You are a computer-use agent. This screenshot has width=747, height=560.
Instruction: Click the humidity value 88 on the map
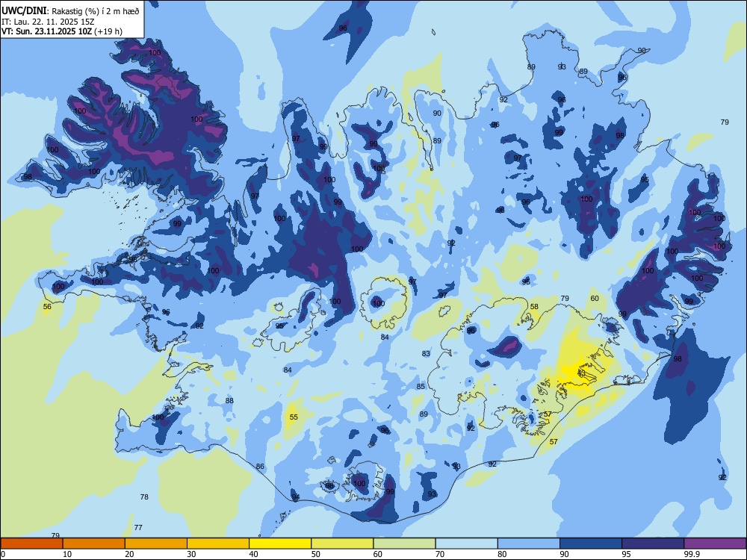pyautogui.click(x=229, y=400)
